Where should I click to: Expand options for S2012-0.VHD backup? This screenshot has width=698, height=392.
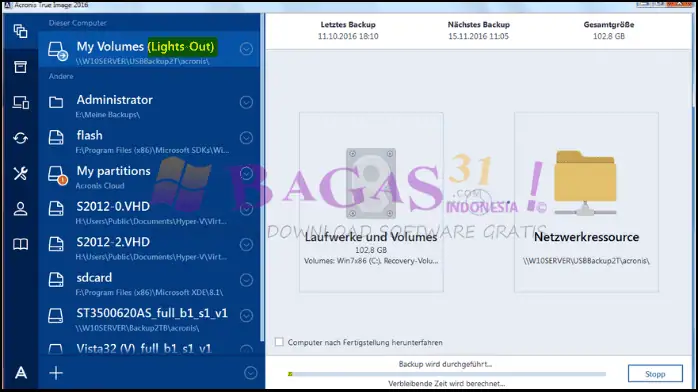(x=246, y=209)
